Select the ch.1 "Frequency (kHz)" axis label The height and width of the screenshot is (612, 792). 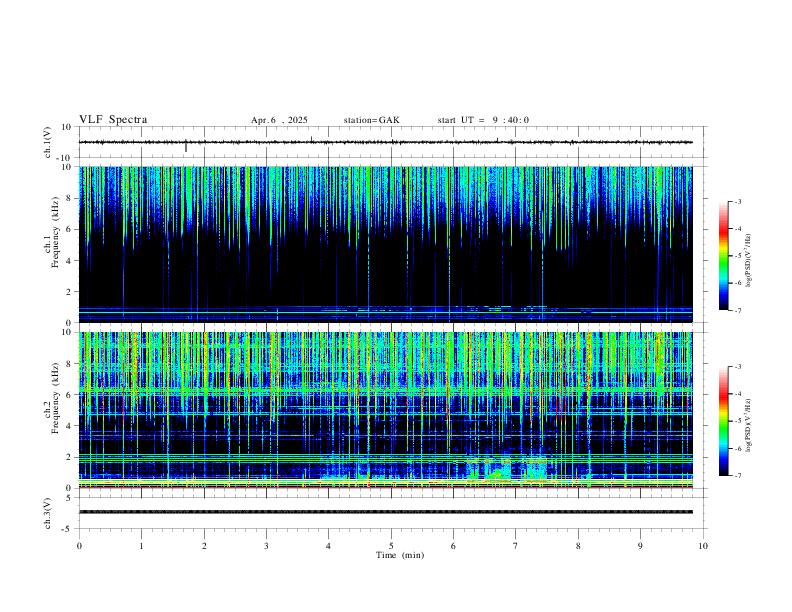pyautogui.click(x=56, y=233)
